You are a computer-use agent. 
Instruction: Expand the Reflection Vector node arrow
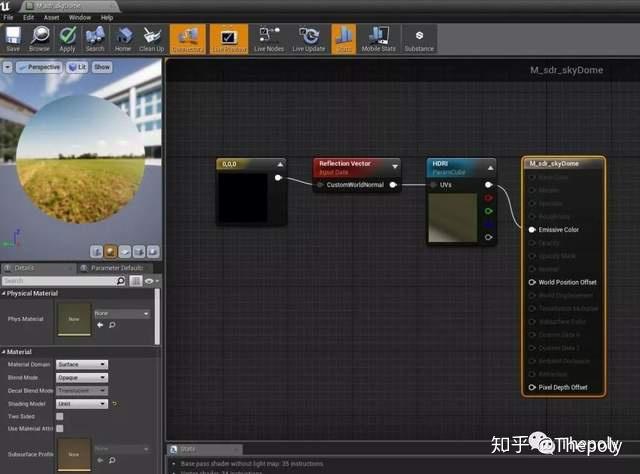tap(395, 167)
